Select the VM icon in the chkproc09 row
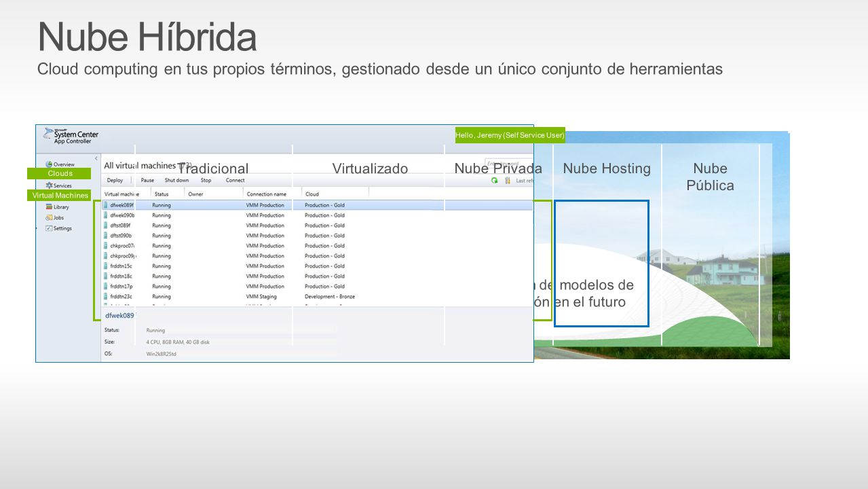Screen dimensions: 868x489 pos(106,256)
